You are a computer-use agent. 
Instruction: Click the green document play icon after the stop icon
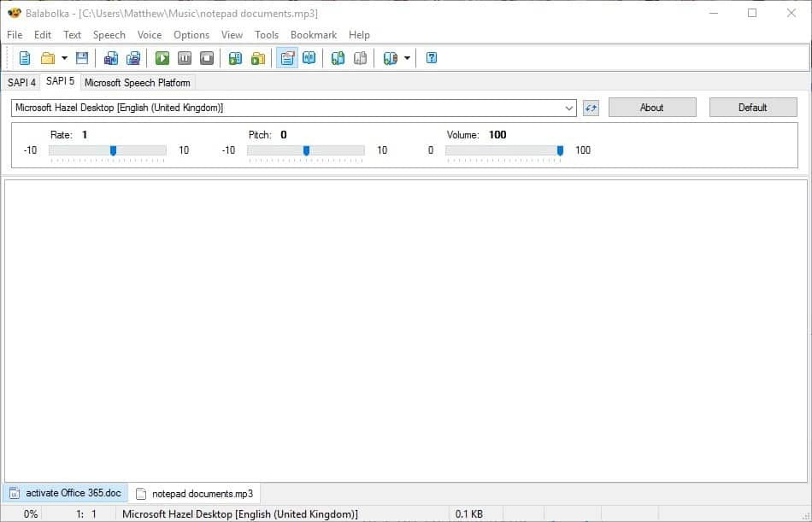(x=235, y=58)
